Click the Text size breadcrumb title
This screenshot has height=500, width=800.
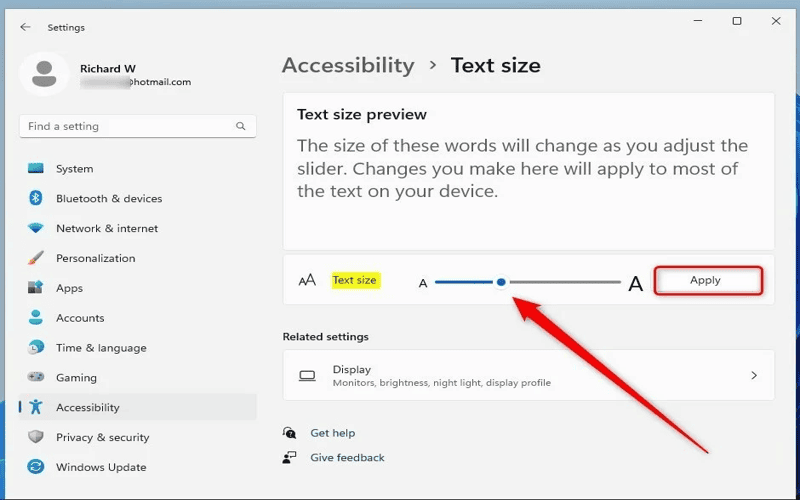(x=495, y=65)
